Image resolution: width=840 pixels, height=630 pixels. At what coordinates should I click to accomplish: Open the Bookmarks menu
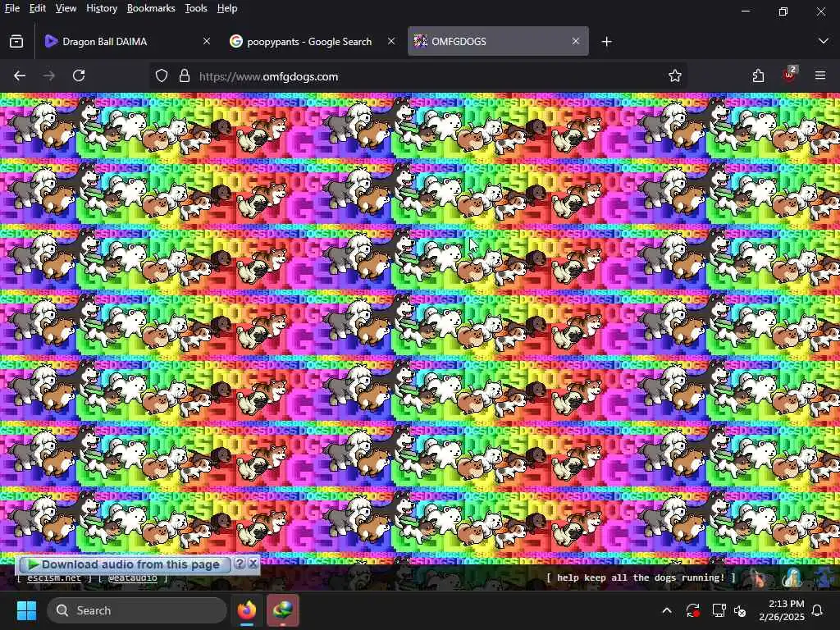pos(151,8)
